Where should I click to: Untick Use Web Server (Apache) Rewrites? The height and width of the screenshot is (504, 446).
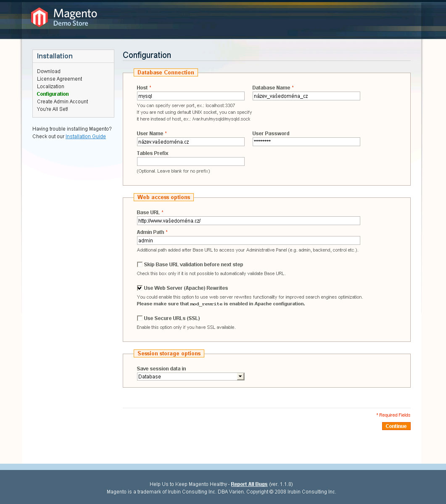140,288
